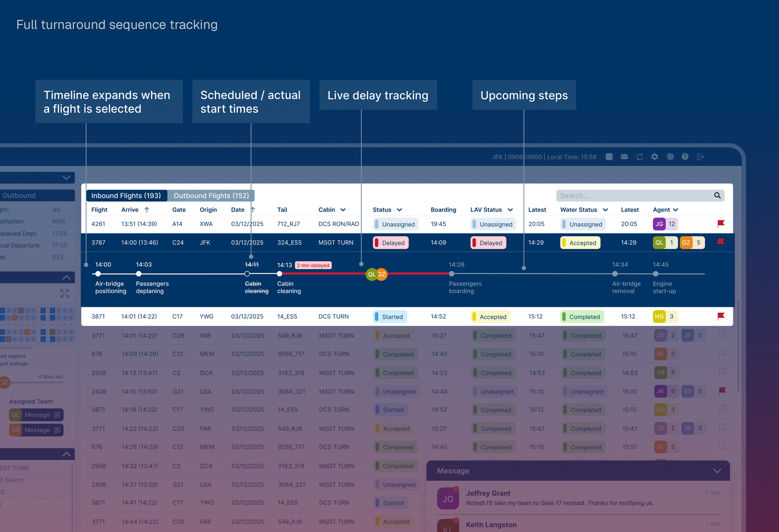This screenshot has width=779, height=532.
Task: Click message icon beside QL Message
Action: (57, 415)
